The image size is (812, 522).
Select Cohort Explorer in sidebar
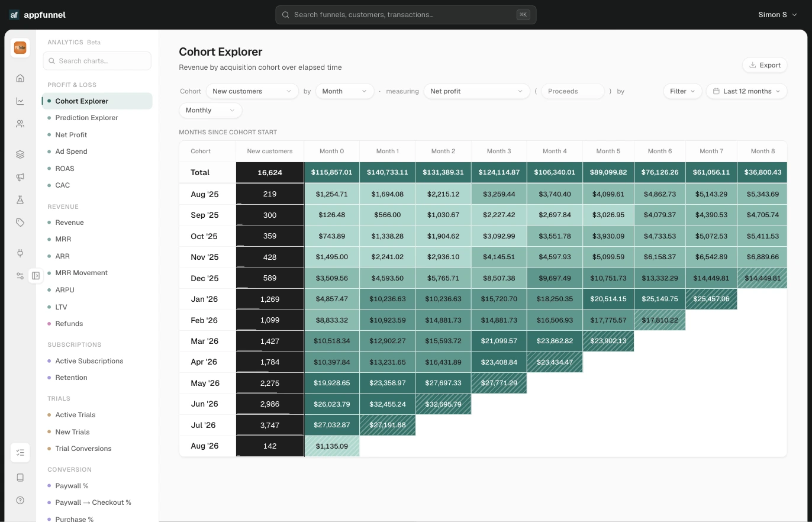pos(97,101)
